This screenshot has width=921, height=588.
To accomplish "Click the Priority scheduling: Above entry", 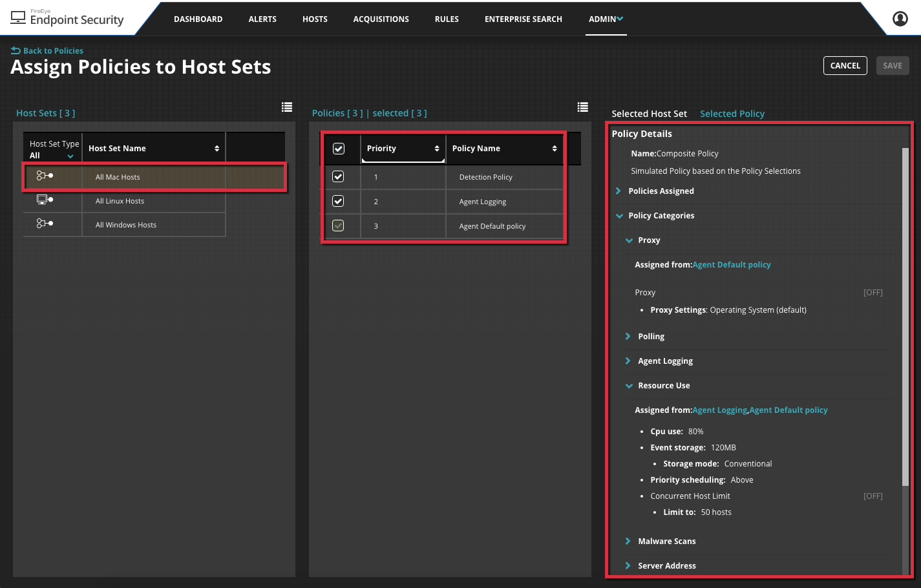I will [x=702, y=480].
